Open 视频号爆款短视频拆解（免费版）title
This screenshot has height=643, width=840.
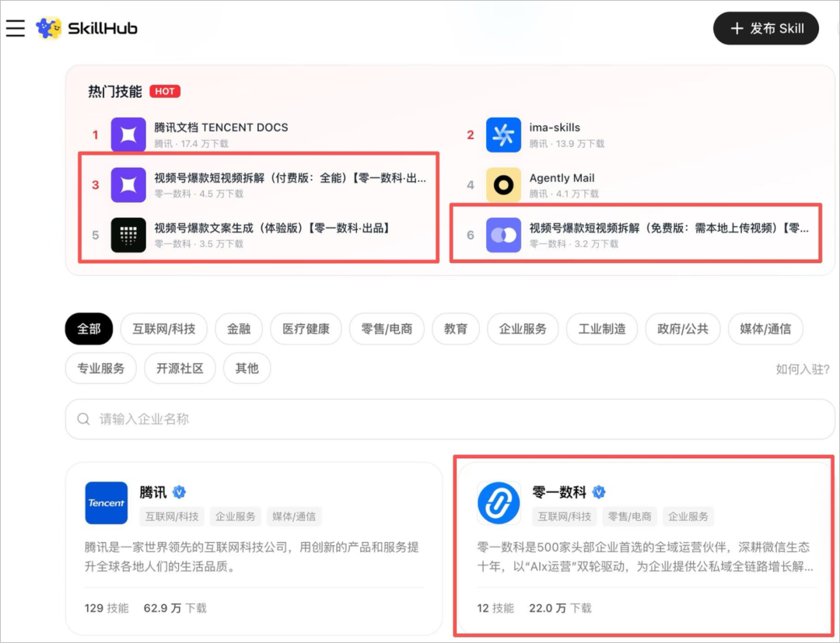pyautogui.click(x=669, y=228)
